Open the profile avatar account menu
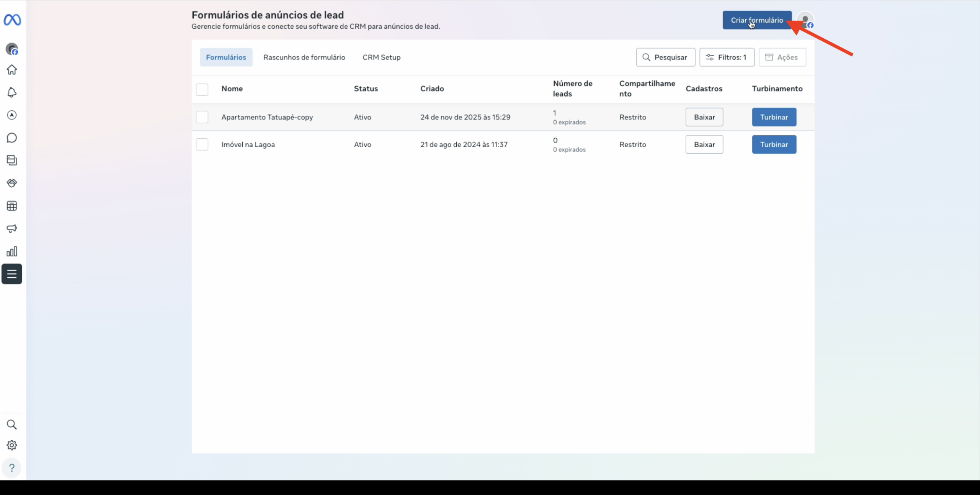Viewport: 980px width, 495px height. tap(805, 20)
